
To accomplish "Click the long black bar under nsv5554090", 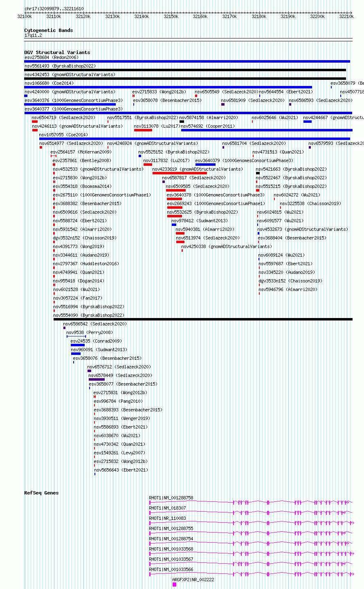I will point(203,319).
